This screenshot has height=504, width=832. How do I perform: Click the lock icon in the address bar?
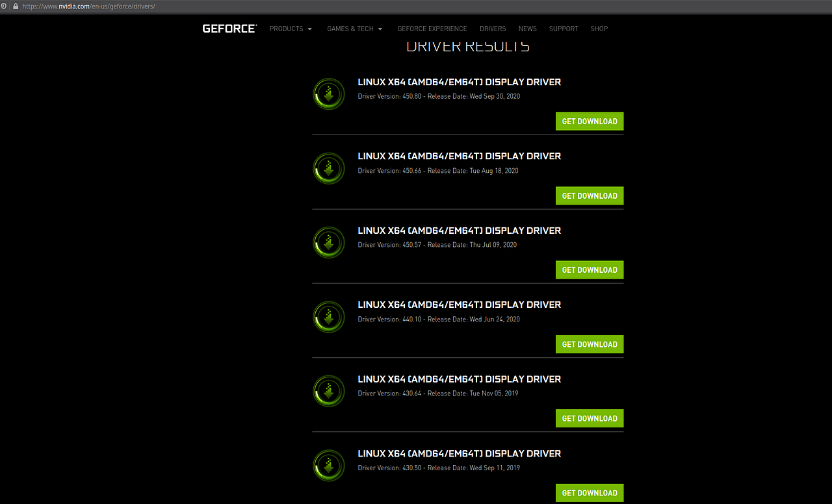point(16,6)
